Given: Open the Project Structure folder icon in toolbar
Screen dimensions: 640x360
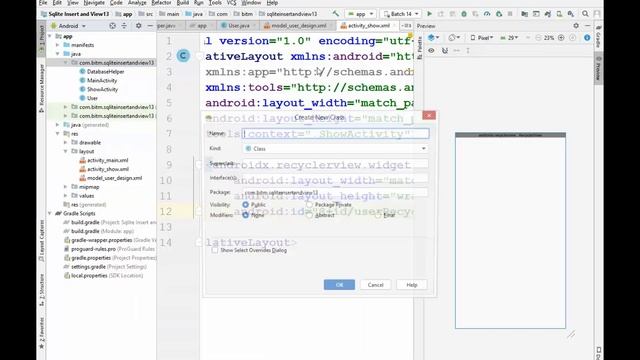Looking at the screenshot, I should (x=524, y=14).
